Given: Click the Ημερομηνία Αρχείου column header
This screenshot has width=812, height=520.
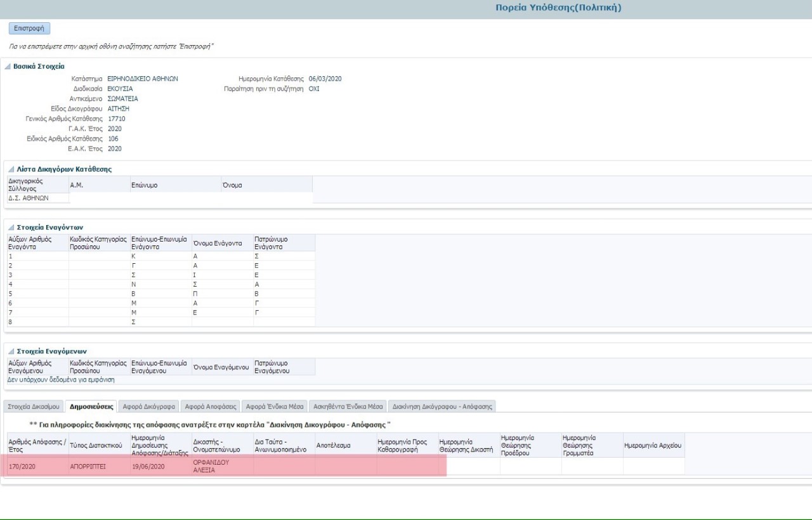Looking at the screenshot, I should pyautogui.click(x=652, y=446).
